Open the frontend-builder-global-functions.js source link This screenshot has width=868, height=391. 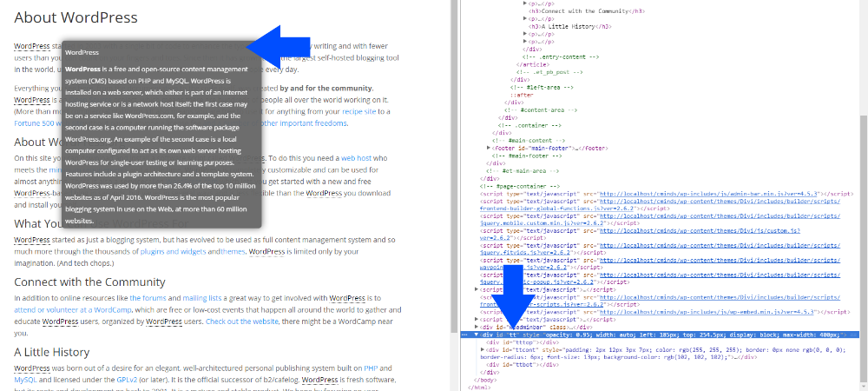click(660, 205)
